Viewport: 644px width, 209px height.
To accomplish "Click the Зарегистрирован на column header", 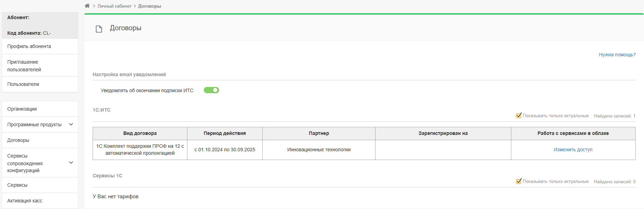I will click(x=443, y=133).
